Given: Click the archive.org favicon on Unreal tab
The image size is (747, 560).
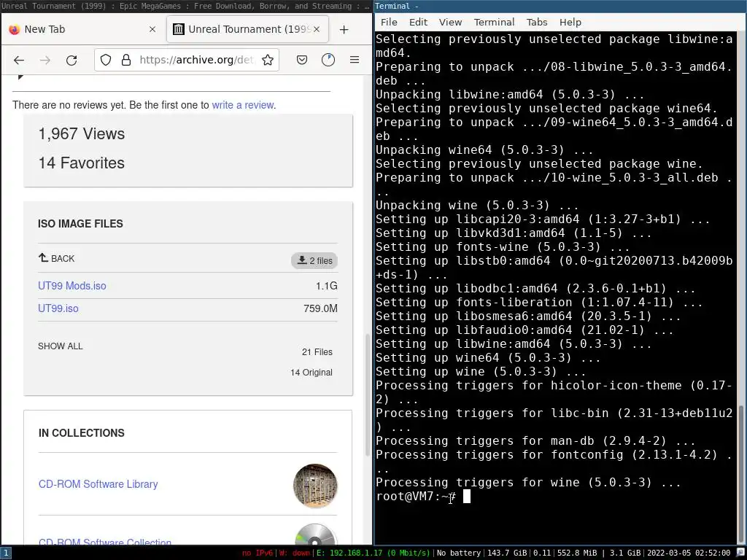Looking at the screenshot, I should pos(179,29).
